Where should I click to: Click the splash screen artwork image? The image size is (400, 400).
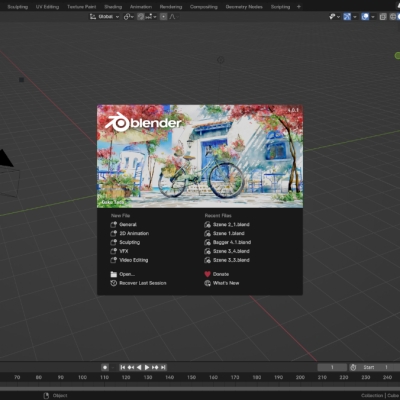200,156
